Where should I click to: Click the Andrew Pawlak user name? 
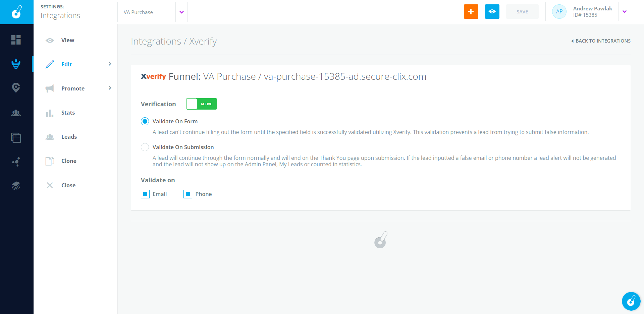pos(592,9)
